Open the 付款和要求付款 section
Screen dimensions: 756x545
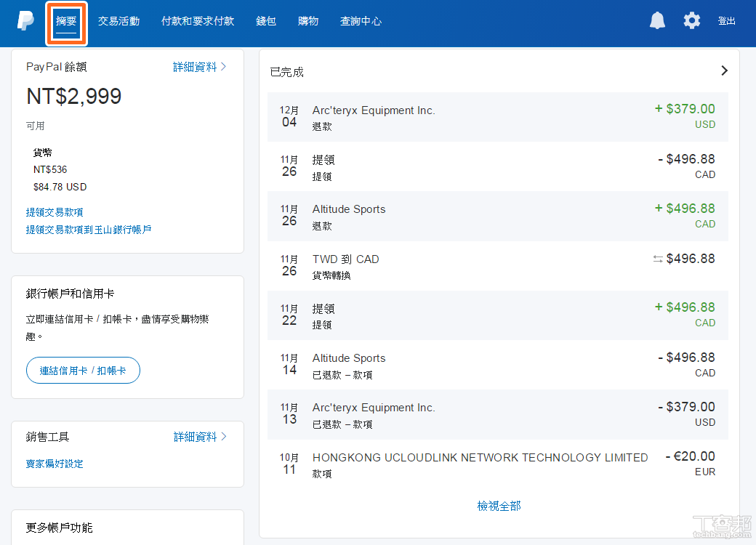197,21
